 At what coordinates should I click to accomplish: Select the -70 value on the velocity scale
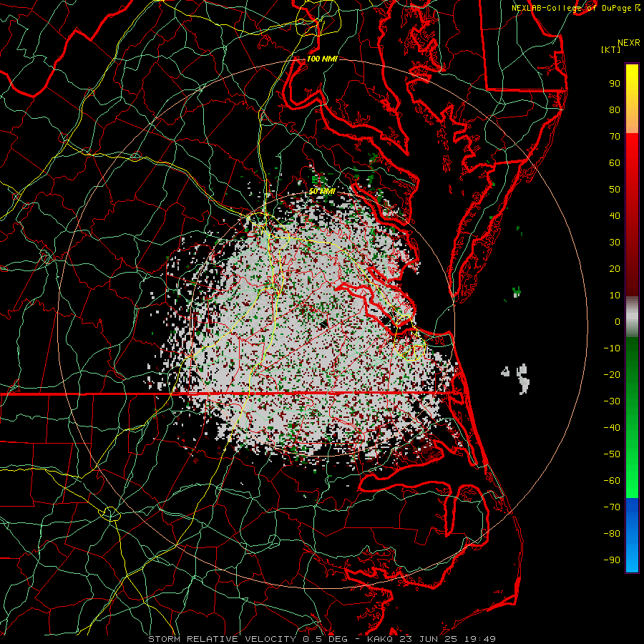tap(612, 507)
